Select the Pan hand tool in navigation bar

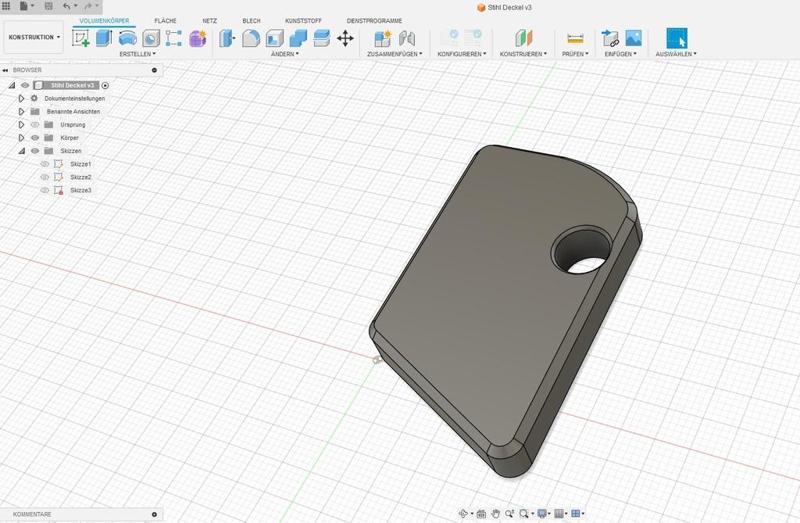[496, 513]
